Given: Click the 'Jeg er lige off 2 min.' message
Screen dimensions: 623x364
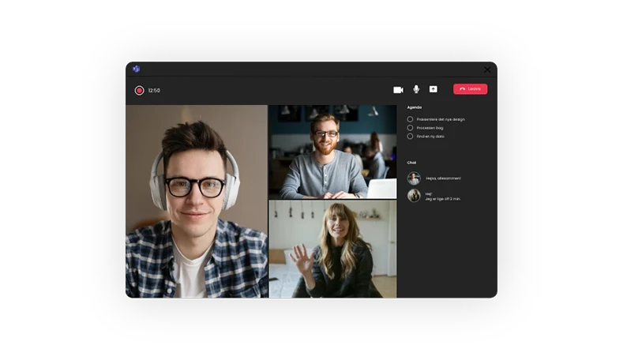Looking at the screenshot, I should click(x=443, y=199).
